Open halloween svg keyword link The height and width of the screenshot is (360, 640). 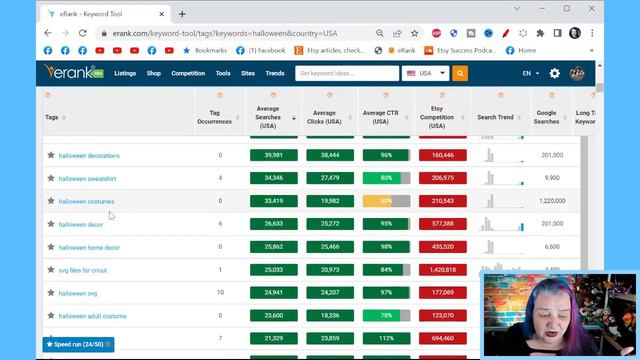pyautogui.click(x=78, y=293)
